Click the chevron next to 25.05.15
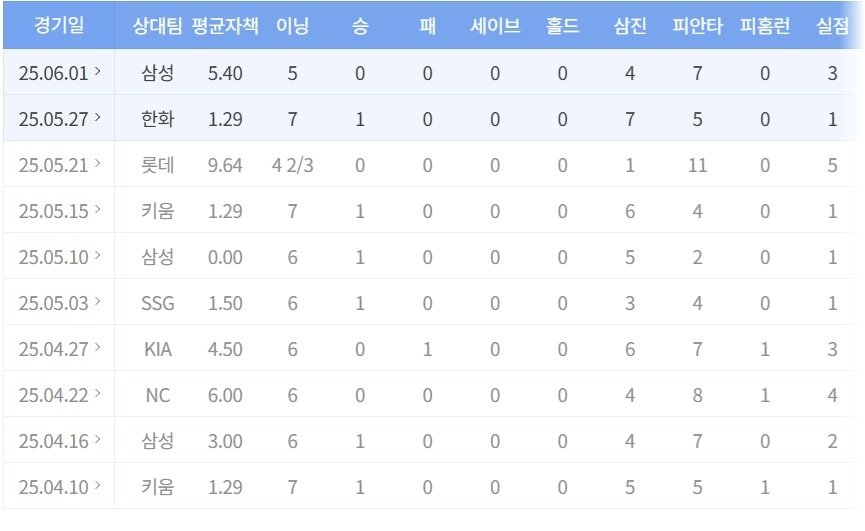Image resolution: width=865 pixels, height=531 pixels. pos(97,210)
